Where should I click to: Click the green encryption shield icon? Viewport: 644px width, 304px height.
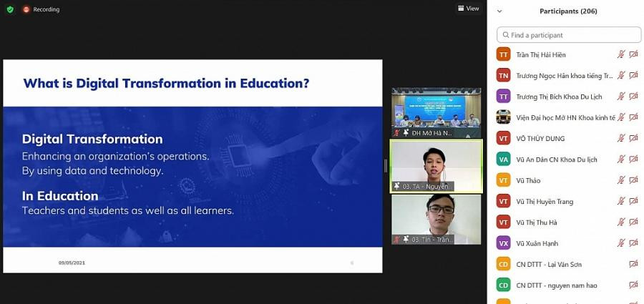10,9
